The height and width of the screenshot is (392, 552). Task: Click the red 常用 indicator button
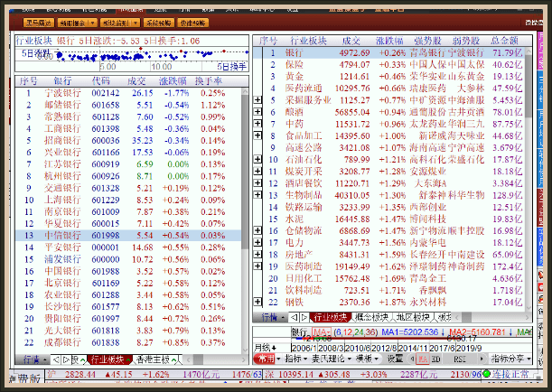tap(265, 359)
